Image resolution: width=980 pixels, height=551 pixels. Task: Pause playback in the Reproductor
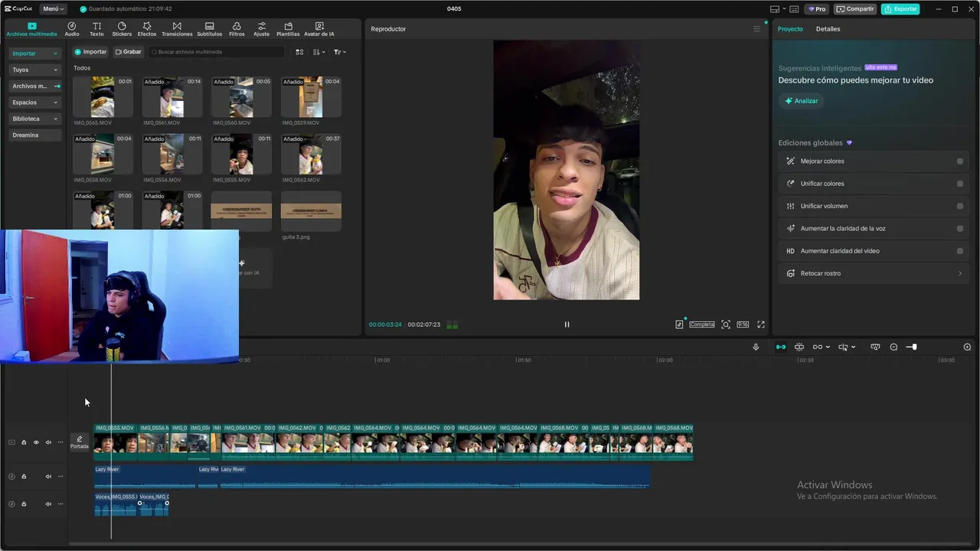click(567, 324)
